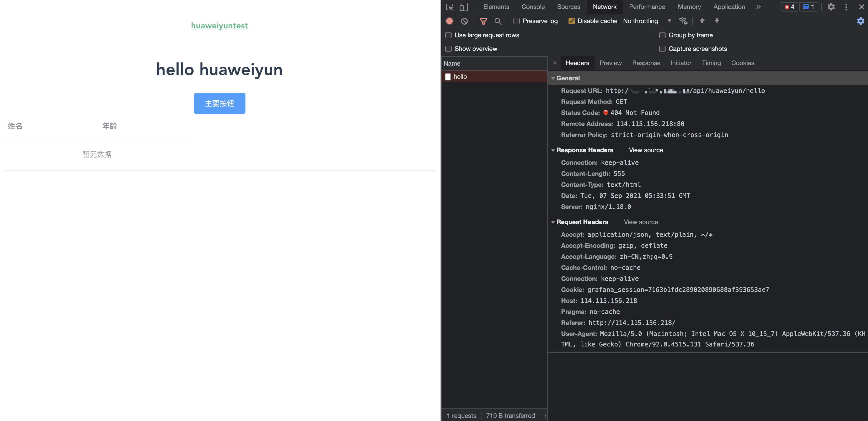Open the Response tab
Screen dimensions: 868x421
pyautogui.click(x=646, y=63)
